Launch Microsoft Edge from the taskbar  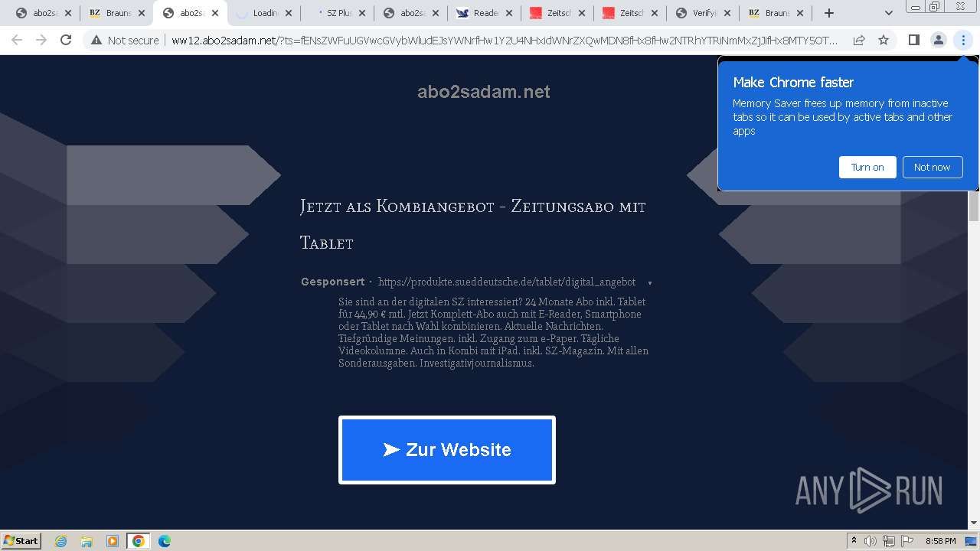tap(165, 541)
